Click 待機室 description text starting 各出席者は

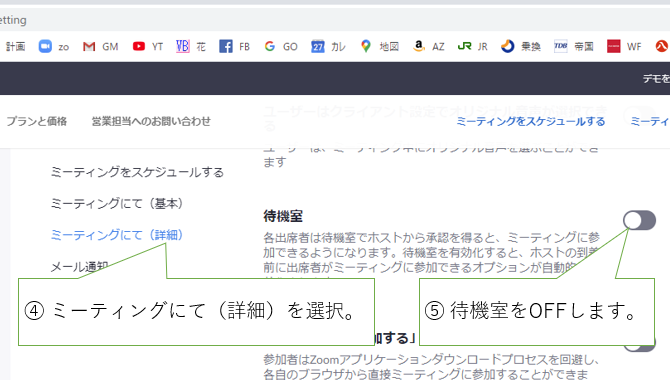(x=432, y=252)
